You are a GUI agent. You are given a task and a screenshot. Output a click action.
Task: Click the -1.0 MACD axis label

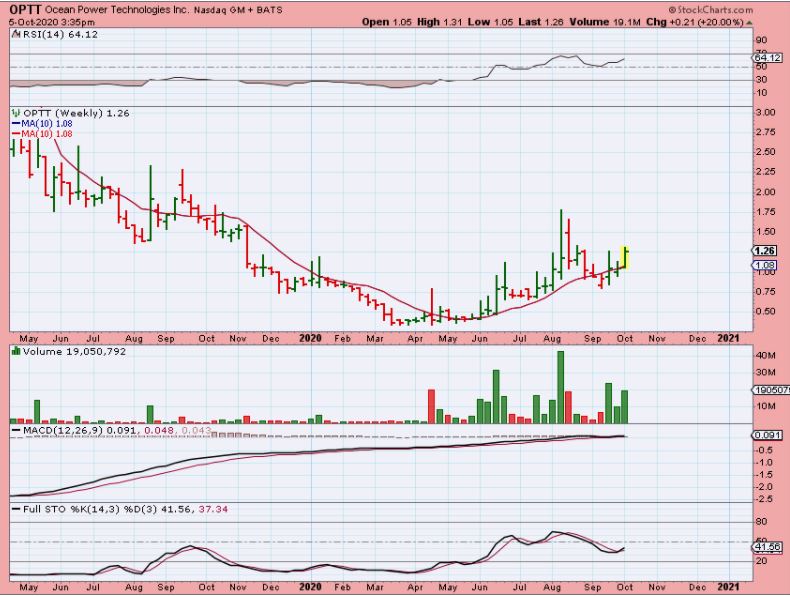[764, 462]
